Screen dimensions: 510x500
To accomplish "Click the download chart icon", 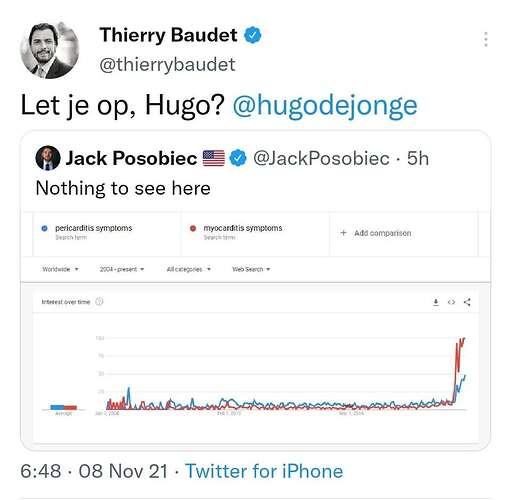I will (436, 302).
